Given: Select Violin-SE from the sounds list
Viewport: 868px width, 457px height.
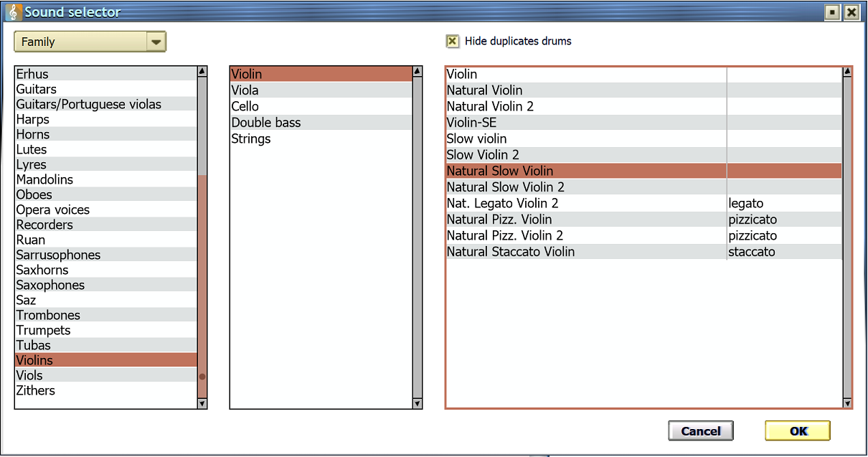Looking at the screenshot, I should pyautogui.click(x=471, y=123).
